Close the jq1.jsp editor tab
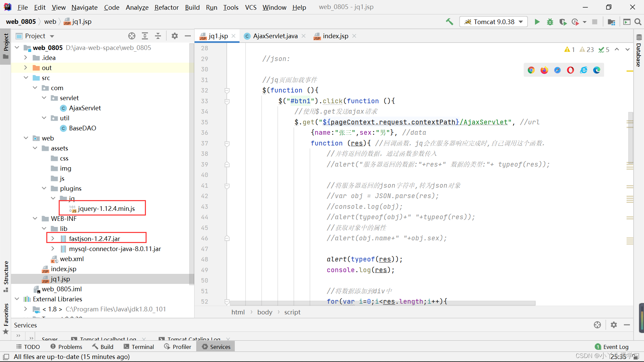The image size is (644, 362). (x=233, y=36)
